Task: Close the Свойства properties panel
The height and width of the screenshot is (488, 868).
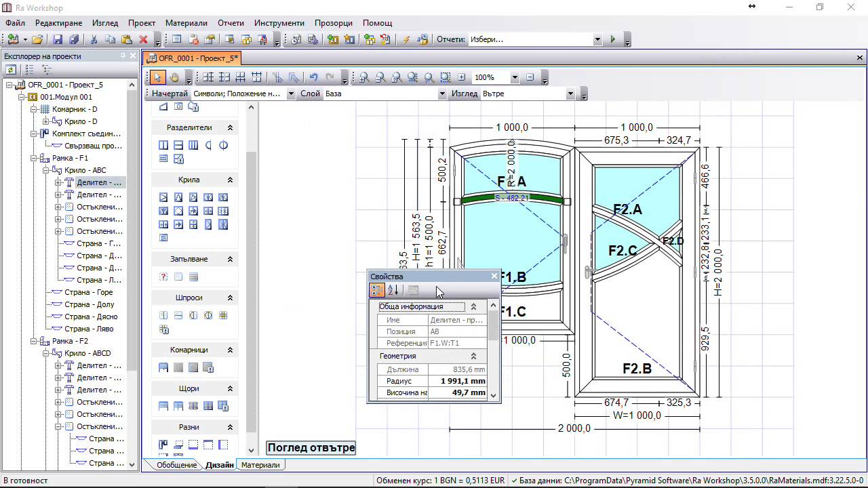Action: 494,276
